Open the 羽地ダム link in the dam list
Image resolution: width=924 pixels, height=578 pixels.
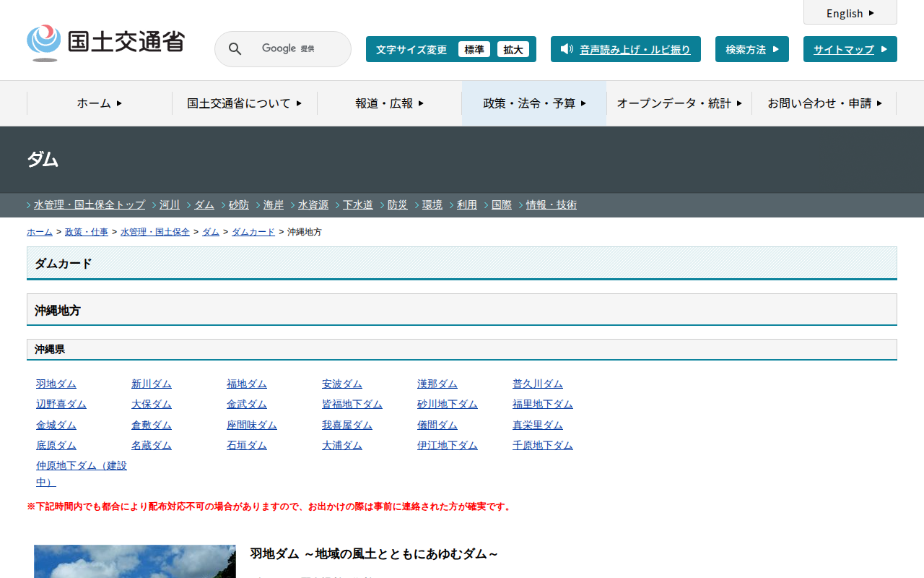[x=56, y=384]
